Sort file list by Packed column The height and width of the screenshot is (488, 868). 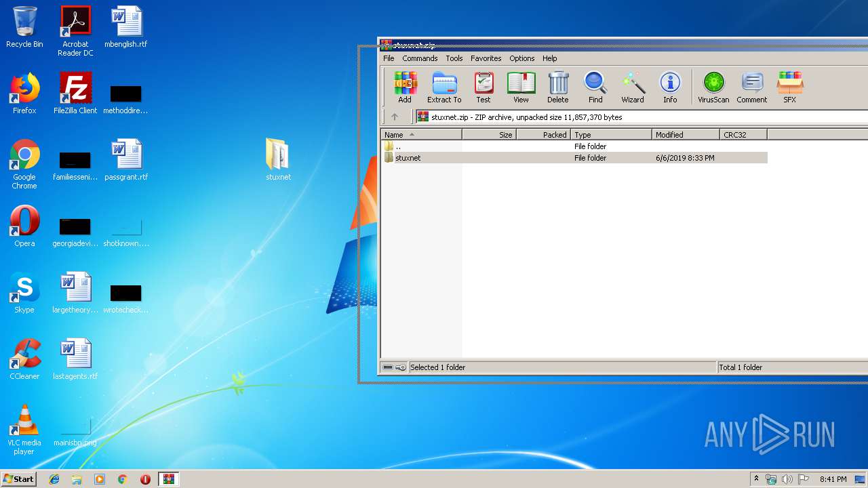pyautogui.click(x=543, y=135)
